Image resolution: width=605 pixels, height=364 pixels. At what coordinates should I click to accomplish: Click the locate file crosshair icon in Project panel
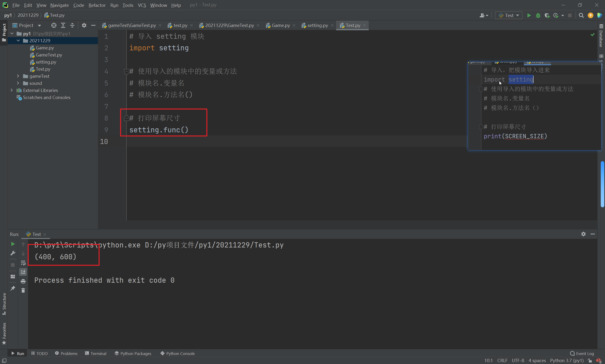click(54, 25)
